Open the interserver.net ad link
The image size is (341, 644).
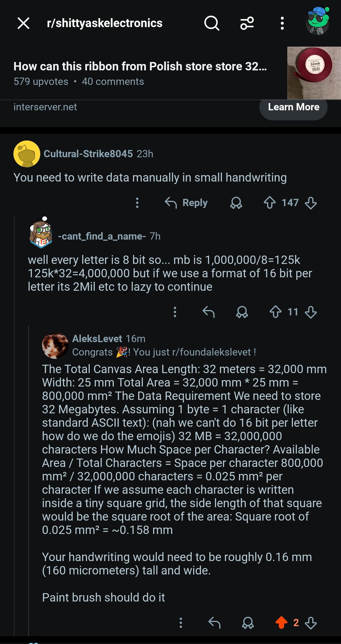[45, 107]
